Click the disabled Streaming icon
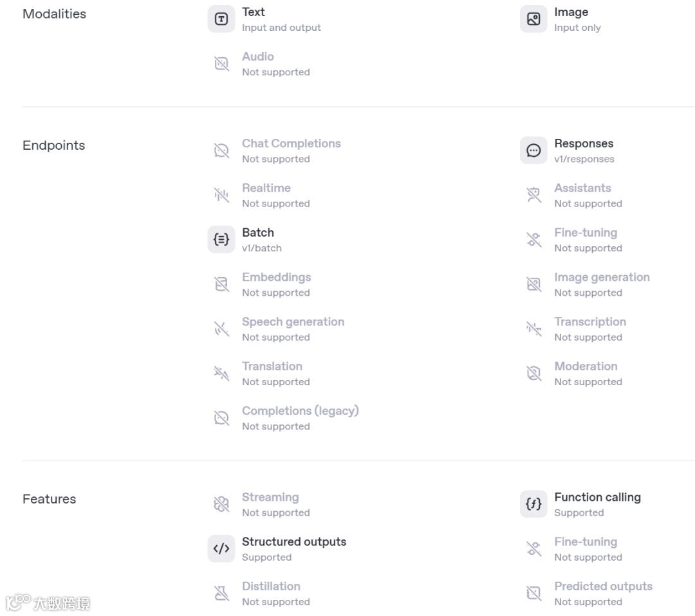This screenshot has height=616, width=695. coord(221,504)
